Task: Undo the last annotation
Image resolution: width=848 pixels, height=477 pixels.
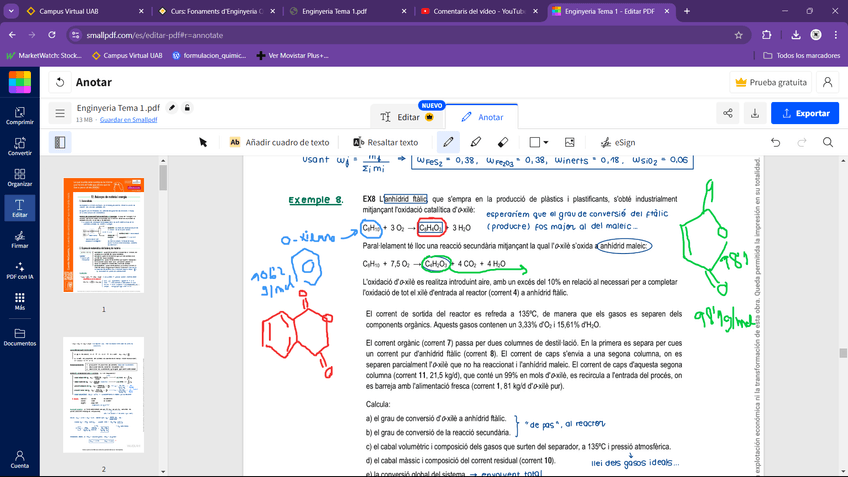Action: (775, 142)
